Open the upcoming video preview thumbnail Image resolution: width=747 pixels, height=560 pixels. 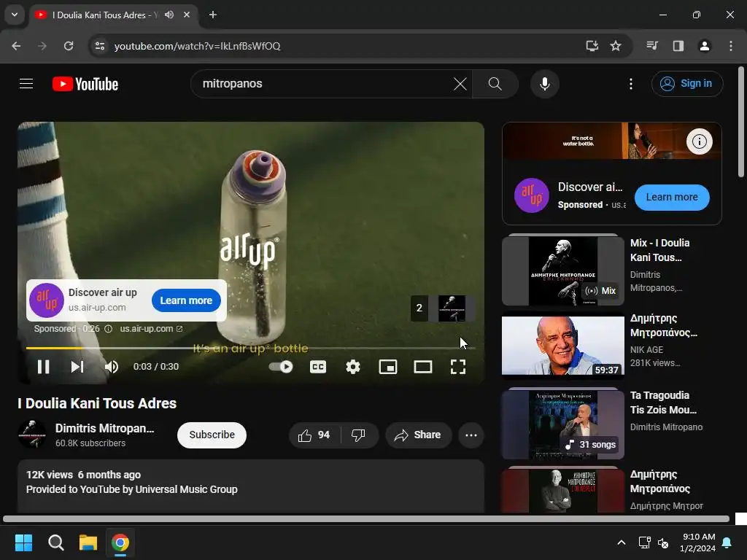coord(451,308)
